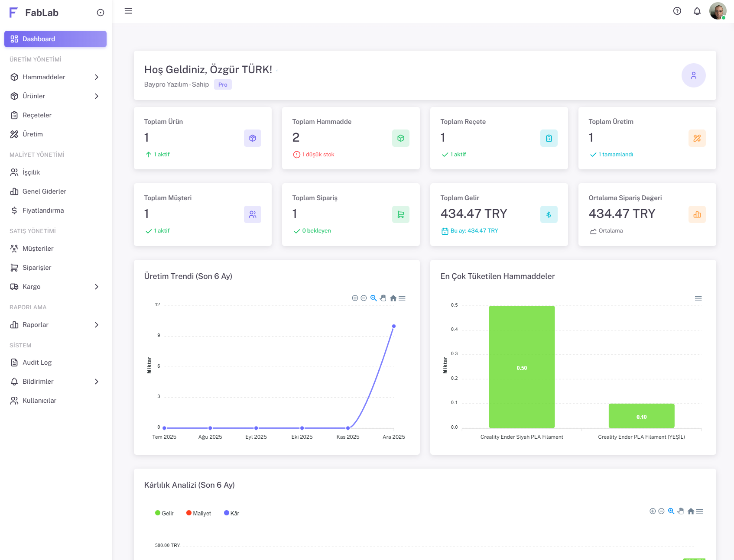The image size is (734, 560).
Task: Reset zoom with home icon on Üretim Trendi
Action: [x=393, y=298]
